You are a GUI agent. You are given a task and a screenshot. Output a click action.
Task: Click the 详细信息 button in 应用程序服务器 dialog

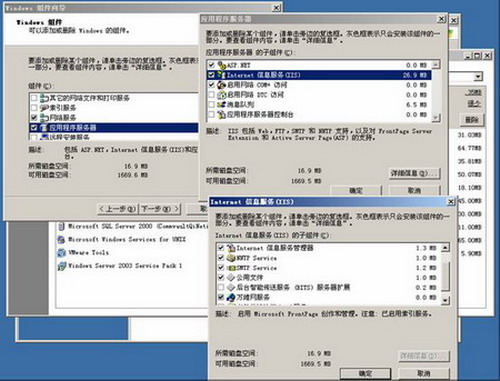(414, 173)
